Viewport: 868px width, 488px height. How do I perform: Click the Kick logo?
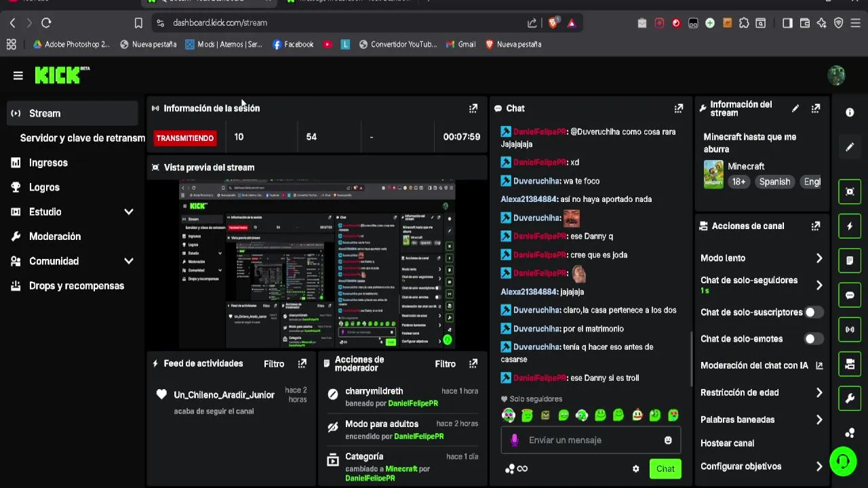tap(62, 75)
